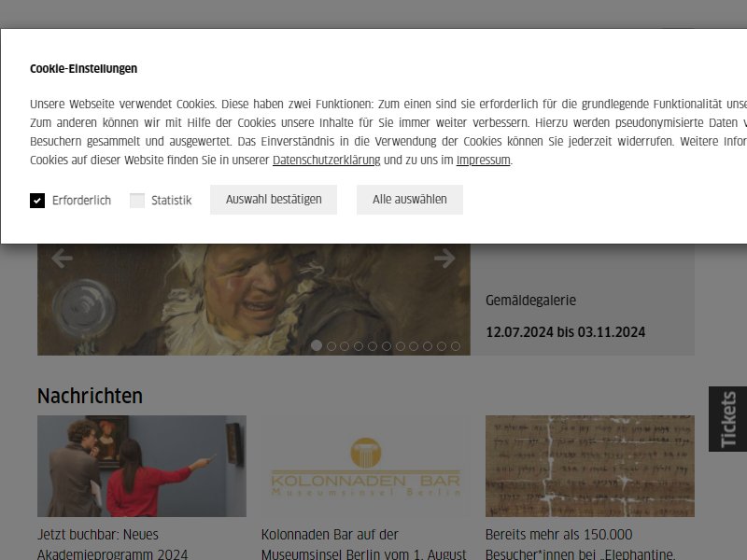Open the Akademieprogramm news thumbnail
Image resolution: width=747 pixels, height=560 pixels.
point(142,466)
